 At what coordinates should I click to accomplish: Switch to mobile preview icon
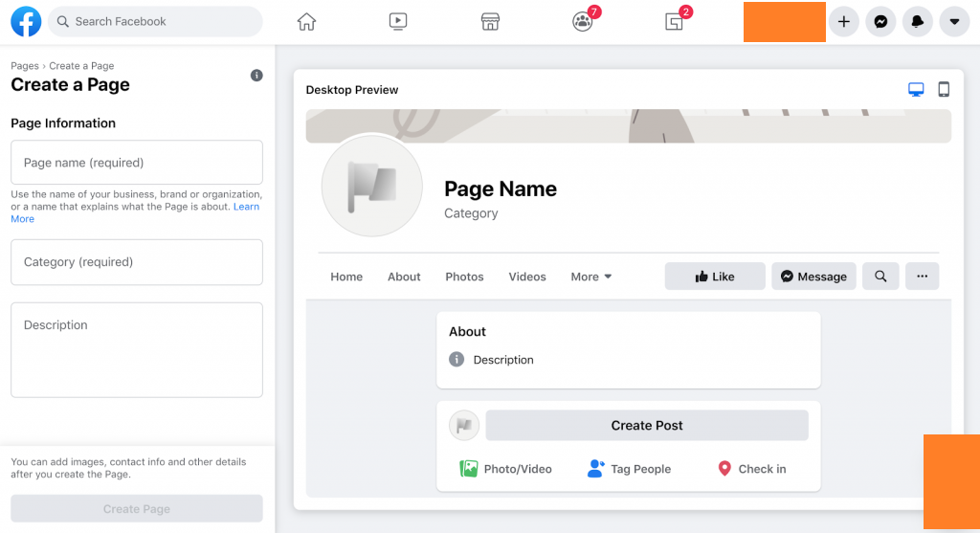click(944, 89)
